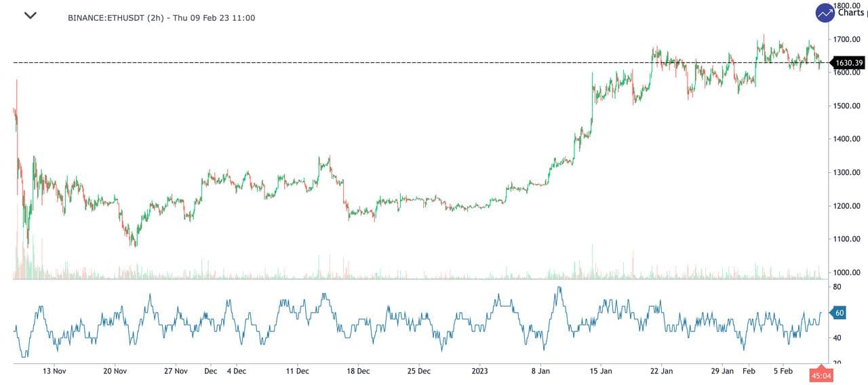868x385 pixels.
Task: Click the 1100.00 level on price axis
Action: pos(847,239)
